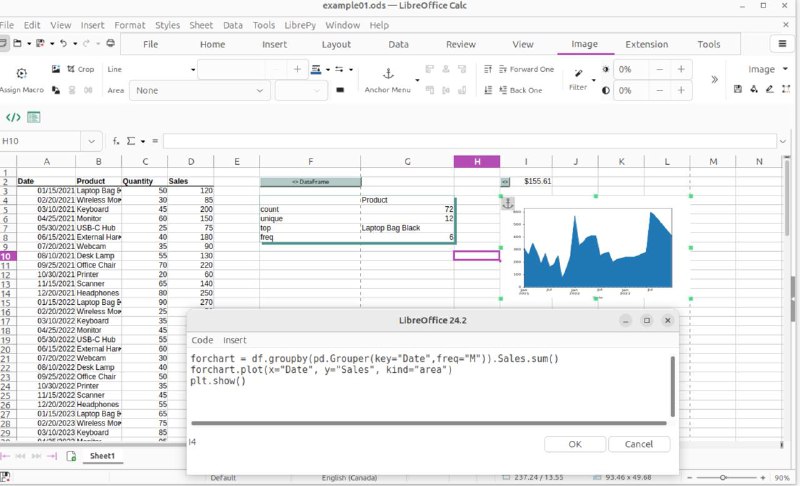This screenshot has width=800, height=486.
Task: Click the Sum sigma icon
Action: pyautogui.click(x=131, y=141)
